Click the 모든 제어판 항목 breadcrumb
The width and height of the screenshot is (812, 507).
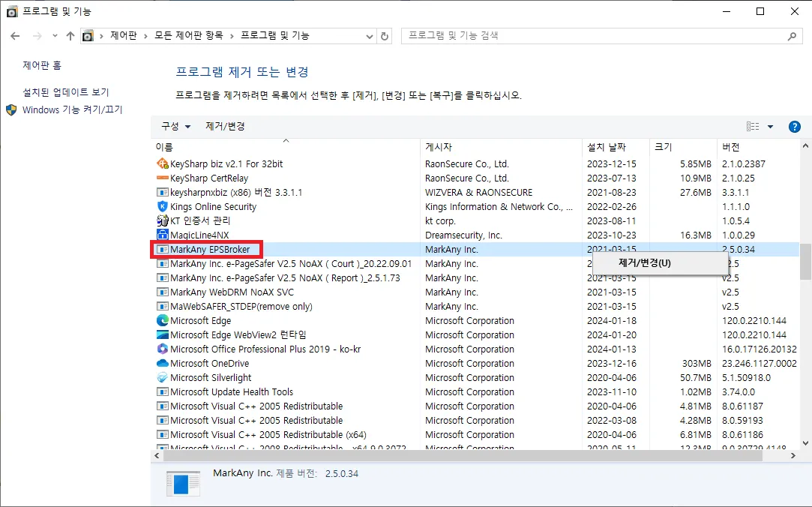(188, 36)
